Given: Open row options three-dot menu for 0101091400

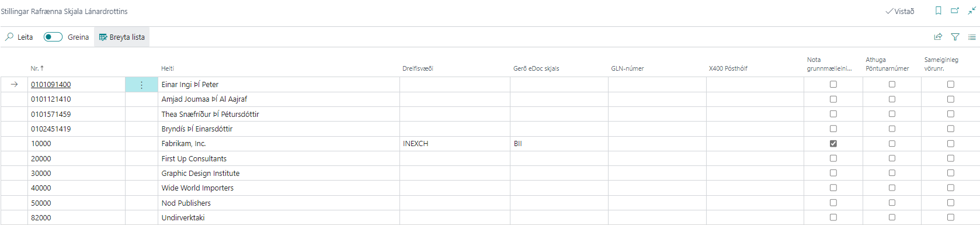Looking at the screenshot, I should tap(141, 85).
